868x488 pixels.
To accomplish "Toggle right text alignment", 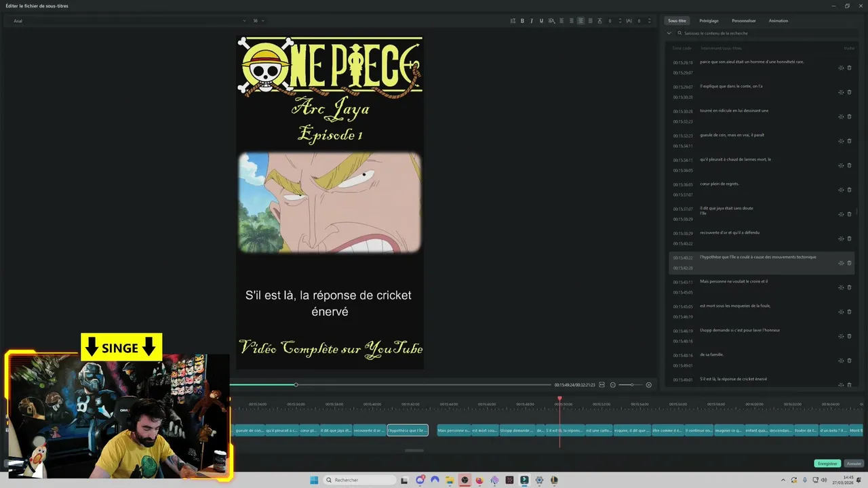I will pos(571,21).
